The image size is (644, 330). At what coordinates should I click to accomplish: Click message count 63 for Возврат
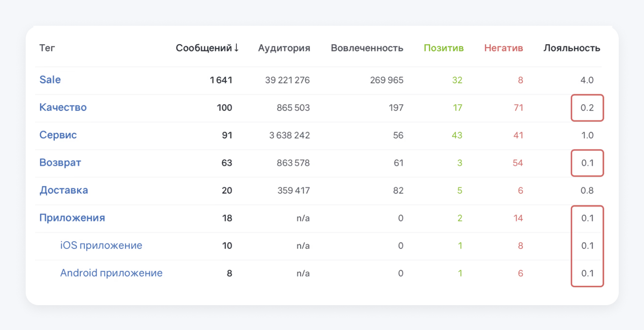[227, 163]
